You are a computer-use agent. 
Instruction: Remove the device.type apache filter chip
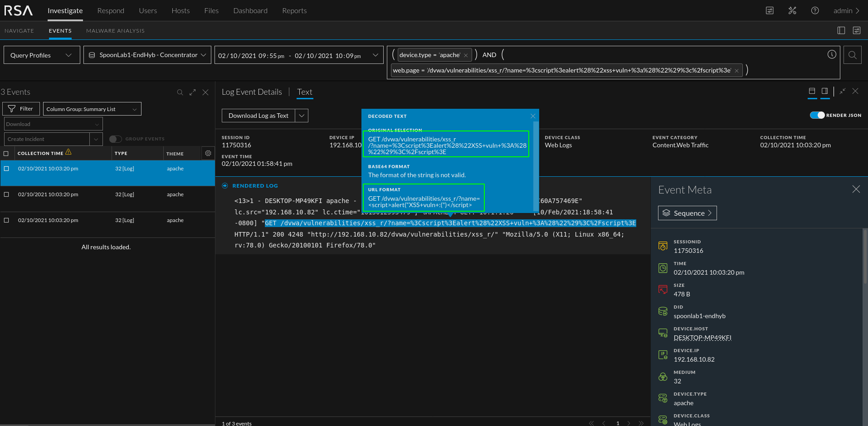[x=466, y=54]
